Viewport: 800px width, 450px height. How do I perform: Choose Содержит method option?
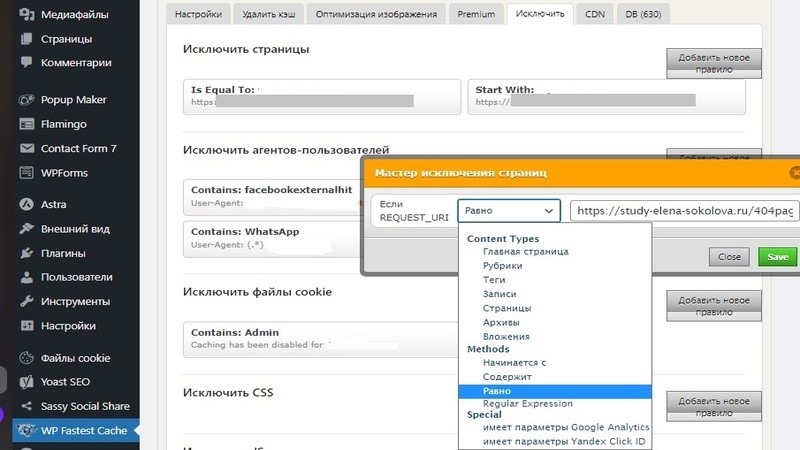tap(507, 377)
